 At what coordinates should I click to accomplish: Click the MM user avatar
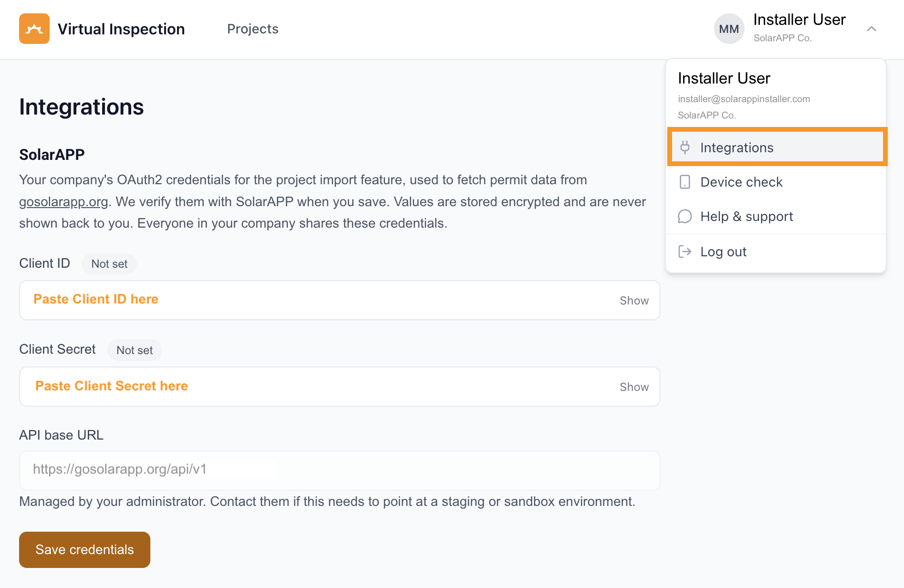click(729, 29)
